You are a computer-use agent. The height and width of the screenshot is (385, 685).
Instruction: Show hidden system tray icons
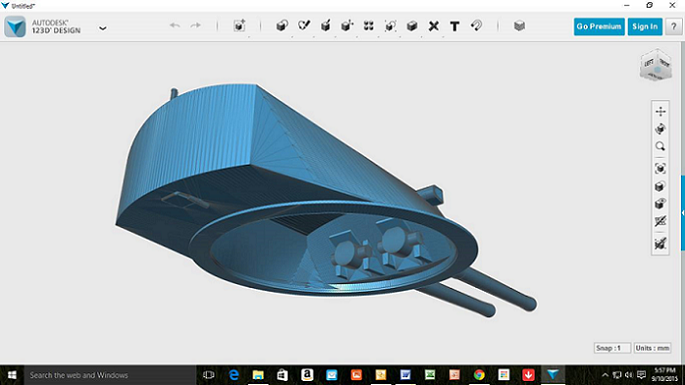pyautogui.click(x=605, y=375)
